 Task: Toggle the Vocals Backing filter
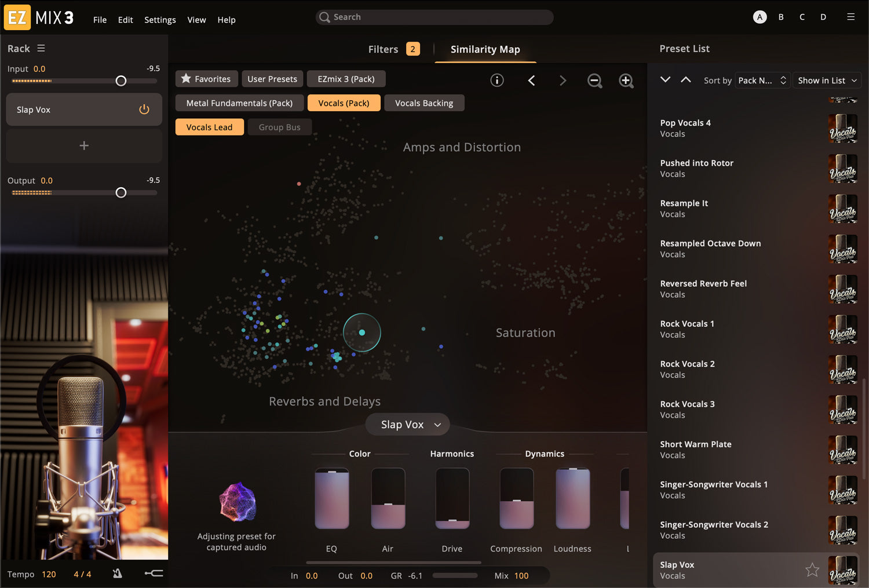[424, 103]
